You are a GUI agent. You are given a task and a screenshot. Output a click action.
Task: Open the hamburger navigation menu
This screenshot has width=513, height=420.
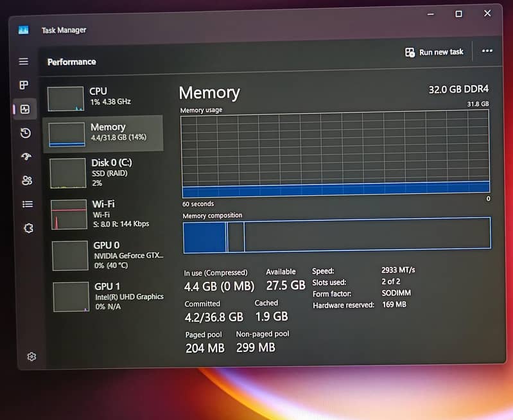pos(24,61)
